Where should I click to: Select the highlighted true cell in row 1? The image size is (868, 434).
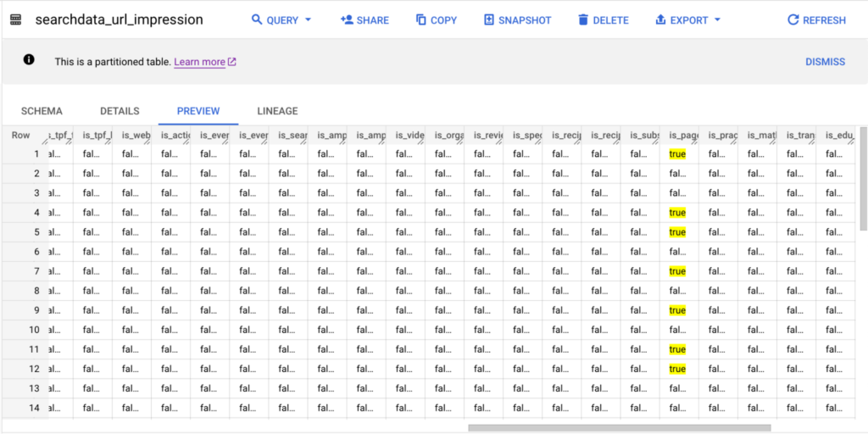(x=677, y=154)
